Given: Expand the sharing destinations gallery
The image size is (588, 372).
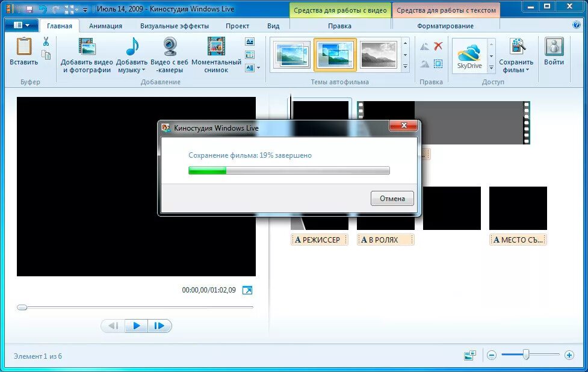Looking at the screenshot, I should 491,67.
